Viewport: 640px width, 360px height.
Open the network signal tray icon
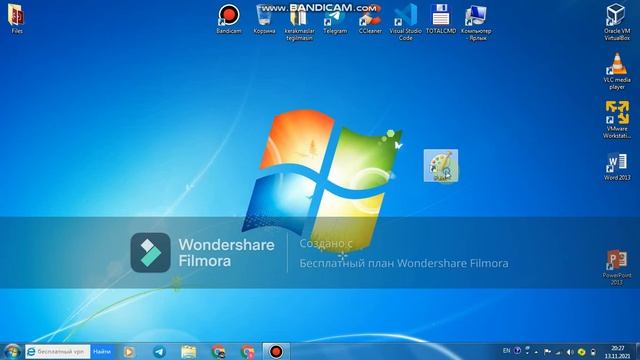(559, 351)
